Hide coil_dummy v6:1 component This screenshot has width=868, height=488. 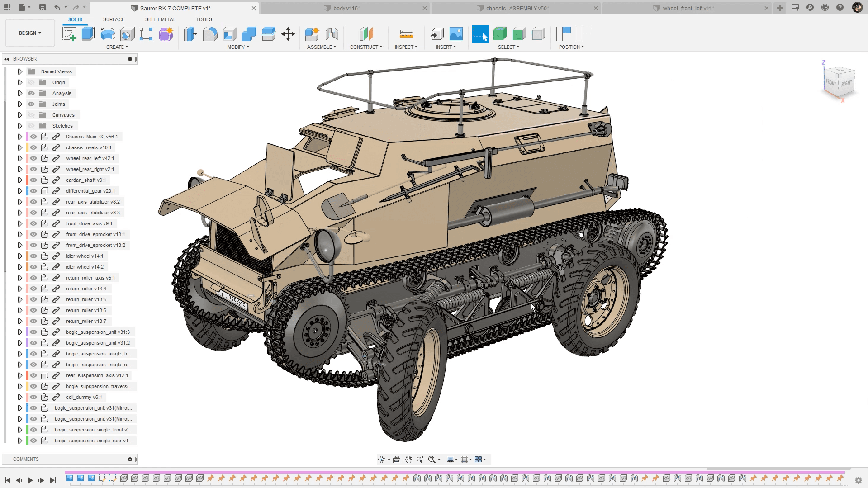tap(33, 397)
